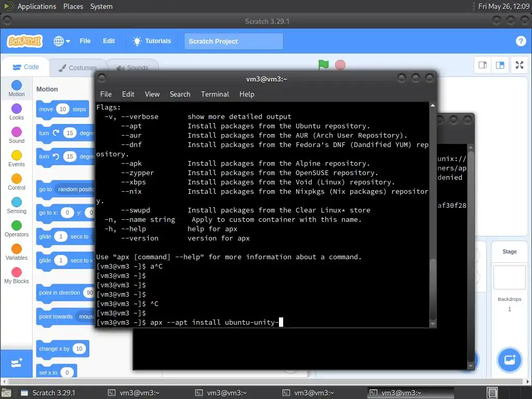Screen dimensions: 532x399
Task: Click the Scratch logo
Action: (x=25, y=41)
